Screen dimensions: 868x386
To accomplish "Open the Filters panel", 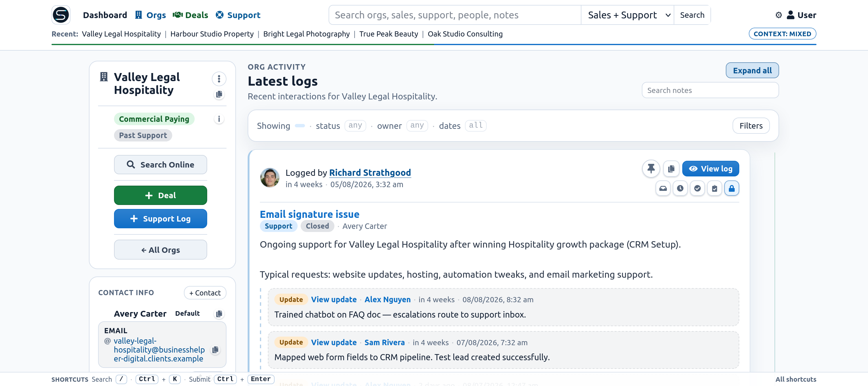I will coord(751,125).
